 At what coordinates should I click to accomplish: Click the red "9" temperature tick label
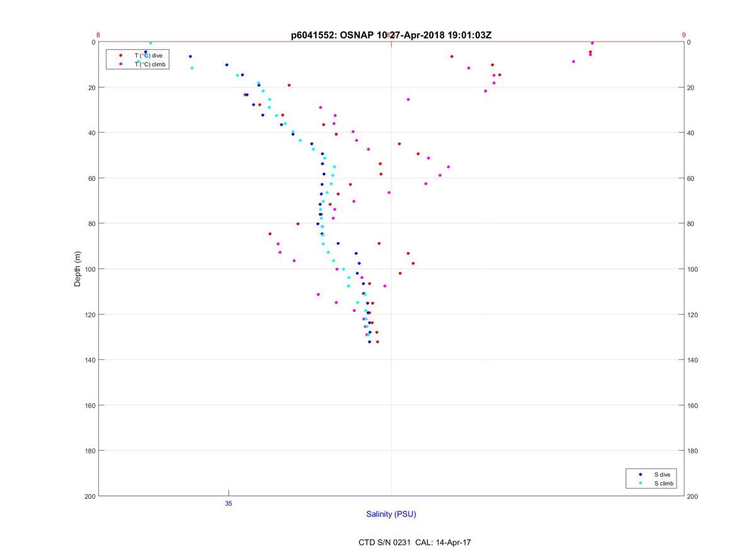(684, 35)
